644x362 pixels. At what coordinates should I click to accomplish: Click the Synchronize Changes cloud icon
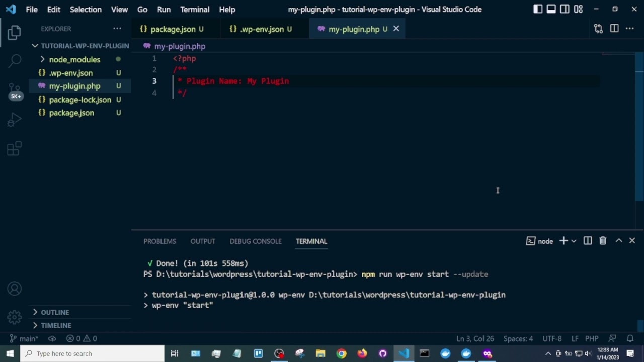[x=52, y=339]
